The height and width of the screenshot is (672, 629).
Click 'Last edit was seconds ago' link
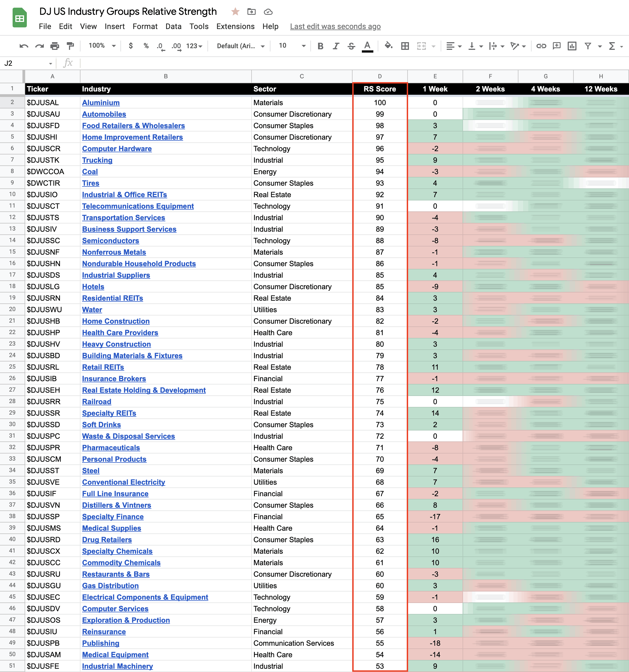[x=335, y=26]
